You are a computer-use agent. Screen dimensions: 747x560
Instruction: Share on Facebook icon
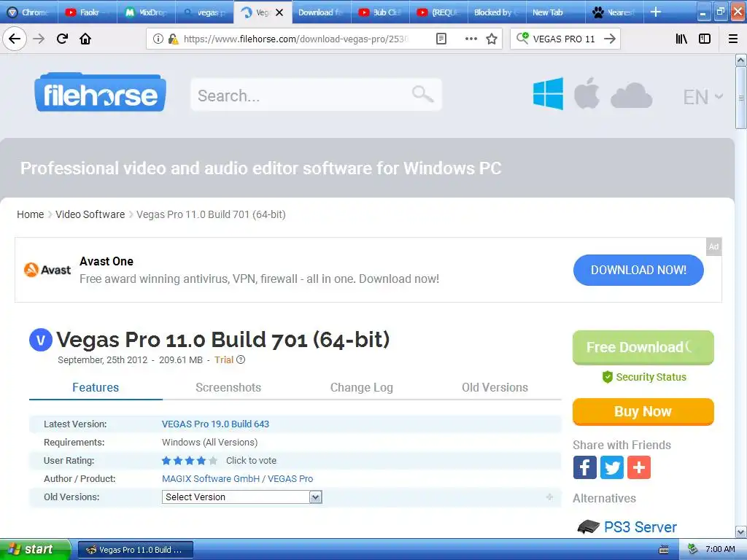(x=584, y=467)
